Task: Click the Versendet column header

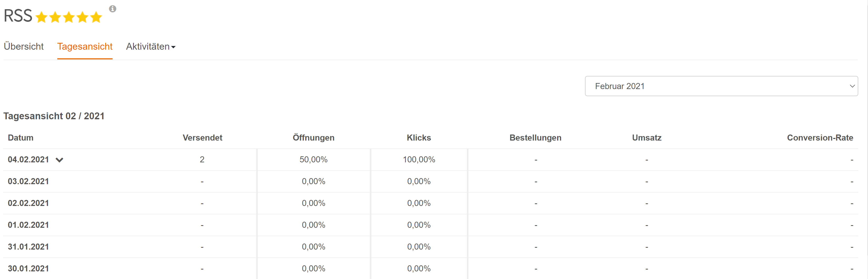Action: tap(202, 138)
